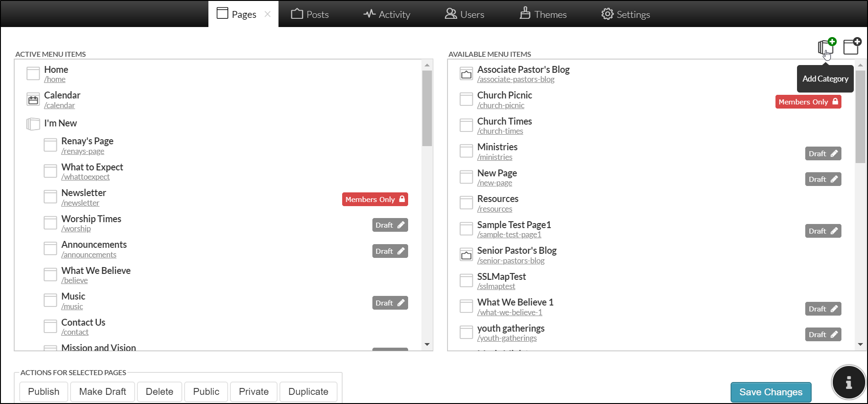Select the Newsletter page checkbox icon
The height and width of the screenshot is (404, 868).
point(50,197)
